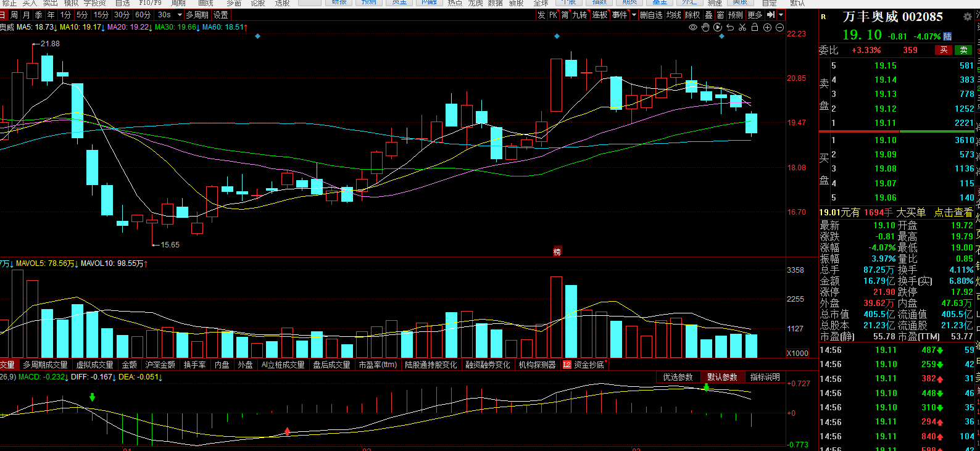Open the dropdown arrow next to 事件
The width and height of the screenshot is (980, 451).
(634, 15)
